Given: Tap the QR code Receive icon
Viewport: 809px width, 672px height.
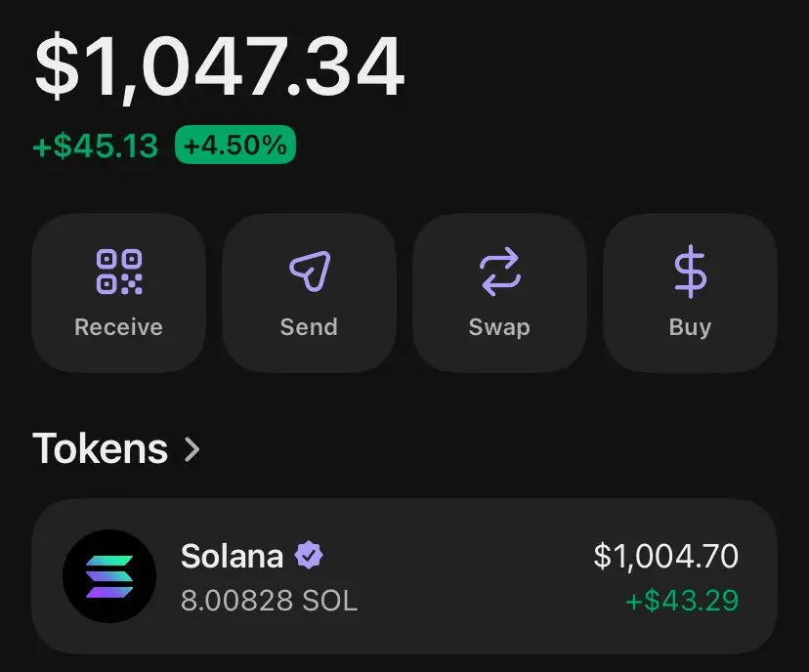Looking at the screenshot, I should click(118, 273).
